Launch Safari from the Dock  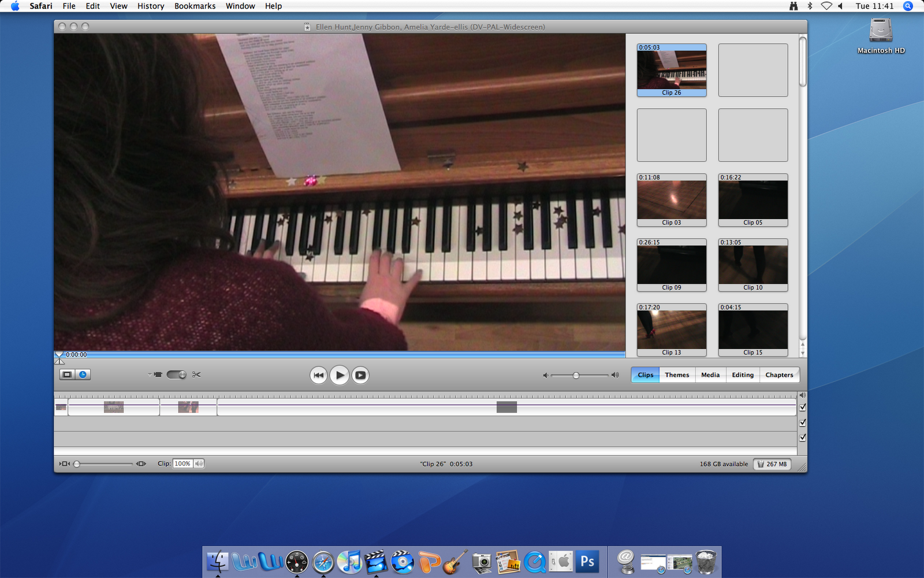click(x=323, y=561)
